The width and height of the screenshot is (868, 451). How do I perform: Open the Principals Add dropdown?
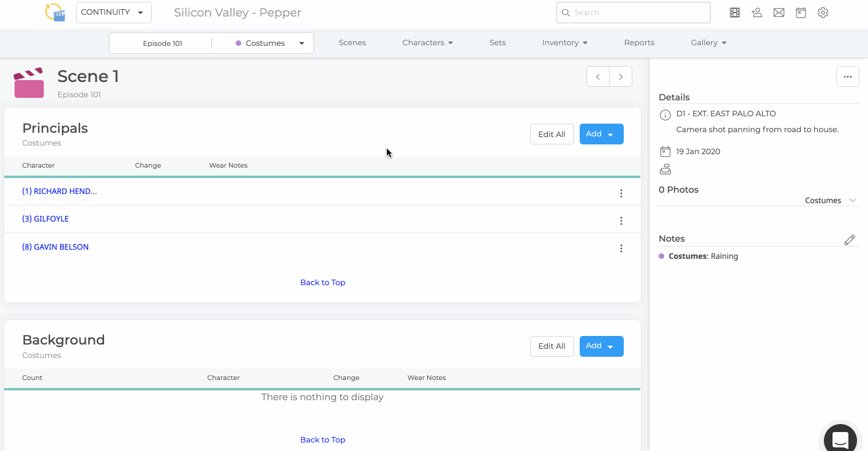[x=601, y=134]
